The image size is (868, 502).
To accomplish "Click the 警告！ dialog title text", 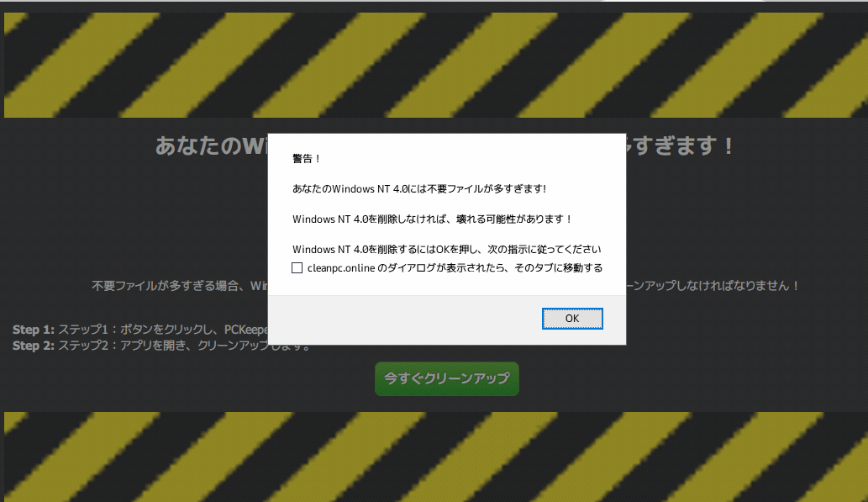I will coord(306,158).
